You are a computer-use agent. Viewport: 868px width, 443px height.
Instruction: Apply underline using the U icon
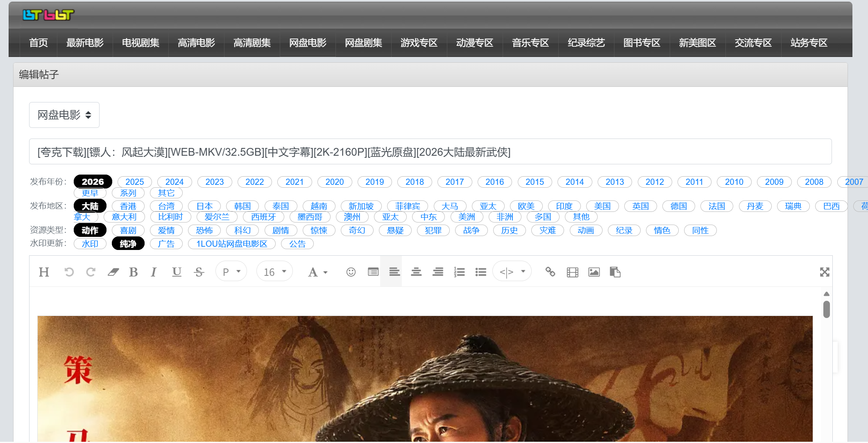(177, 272)
